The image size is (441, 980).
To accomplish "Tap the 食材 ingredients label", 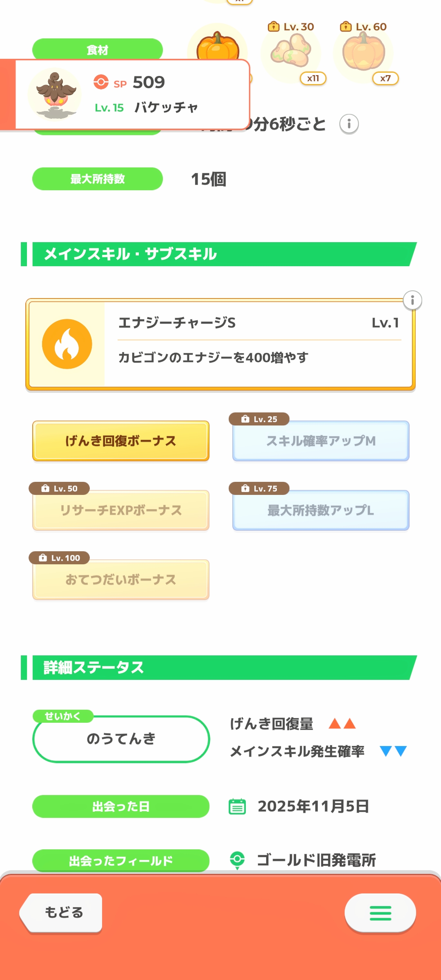I will pyautogui.click(x=97, y=49).
